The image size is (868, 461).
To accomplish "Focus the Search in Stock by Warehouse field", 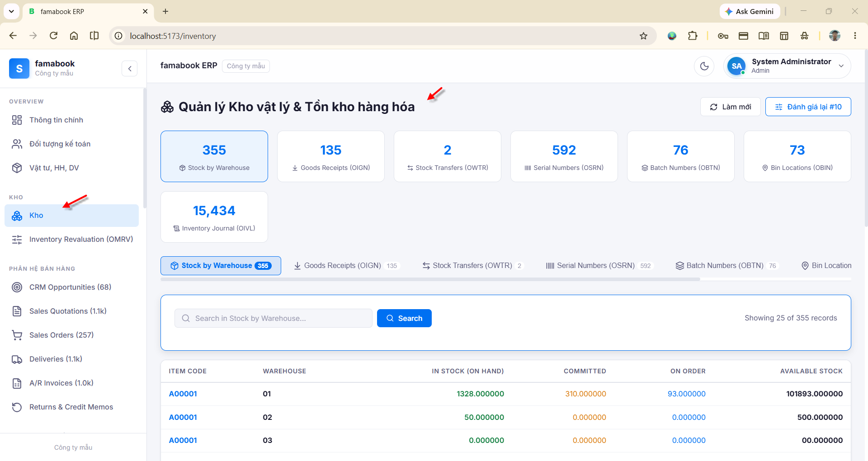I will [274, 318].
